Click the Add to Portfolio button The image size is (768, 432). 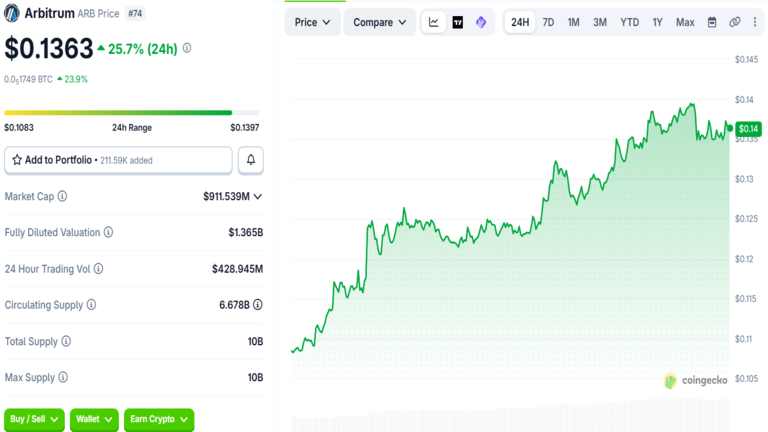(x=118, y=160)
